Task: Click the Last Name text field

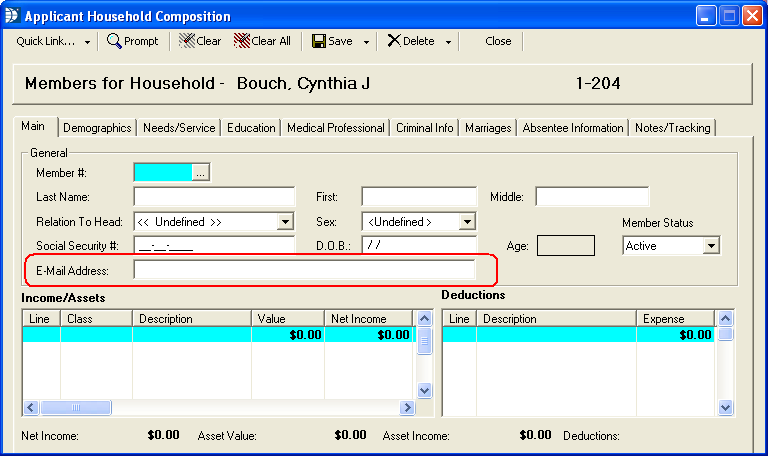Action: pyautogui.click(x=214, y=197)
